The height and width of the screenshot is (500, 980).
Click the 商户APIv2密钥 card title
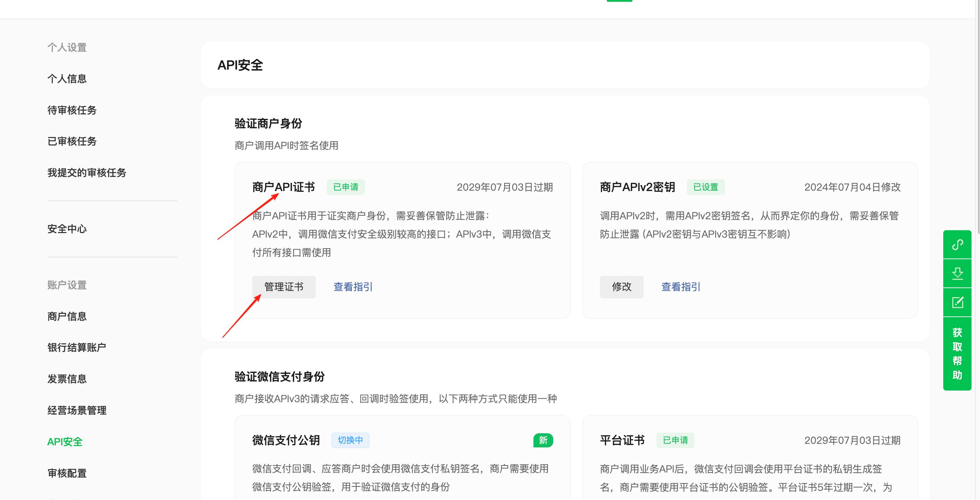pyautogui.click(x=638, y=187)
